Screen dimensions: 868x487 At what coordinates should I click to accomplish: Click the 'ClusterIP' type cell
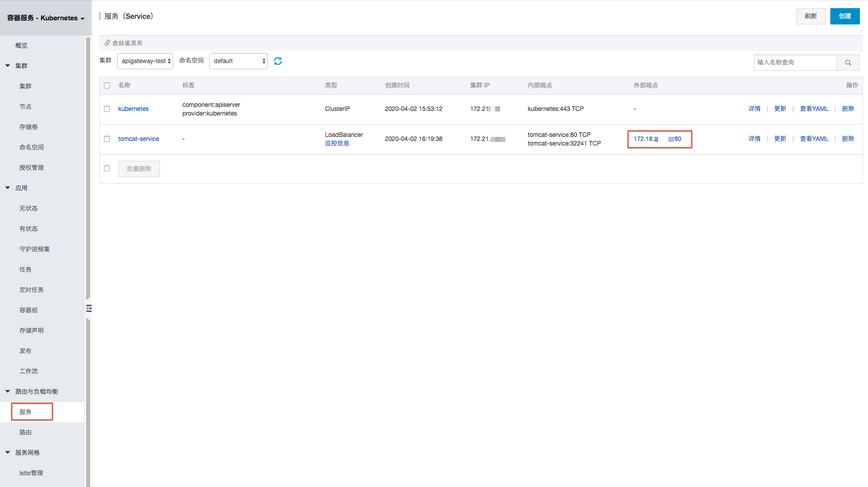(x=337, y=109)
